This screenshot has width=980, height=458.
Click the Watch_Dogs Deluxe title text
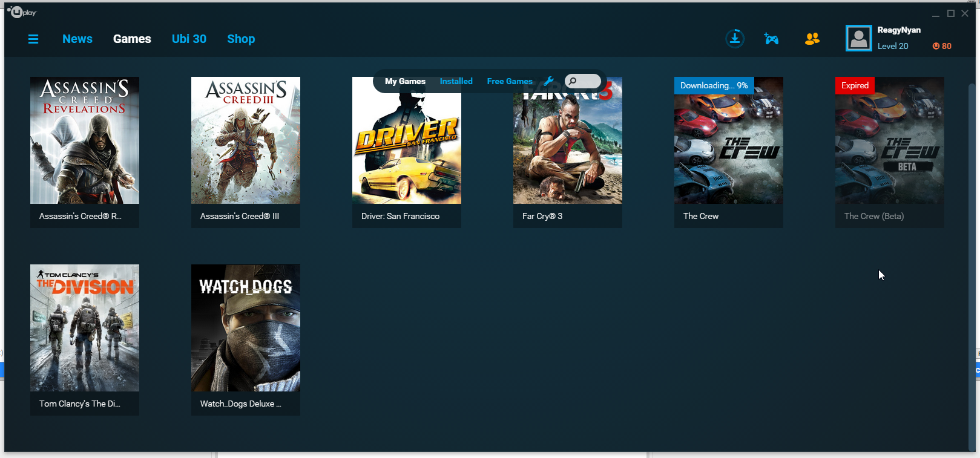(x=241, y=404)
